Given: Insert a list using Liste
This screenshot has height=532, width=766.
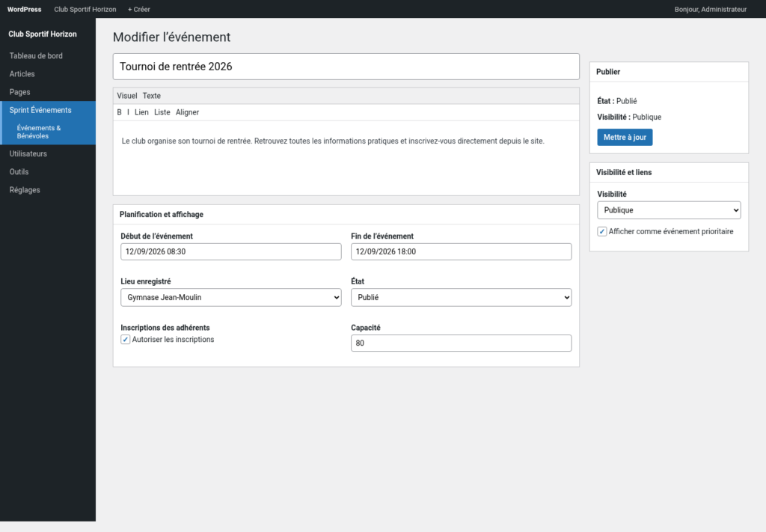Looking at the screenshot, I should pyautogui.click(x=162, y=112).
